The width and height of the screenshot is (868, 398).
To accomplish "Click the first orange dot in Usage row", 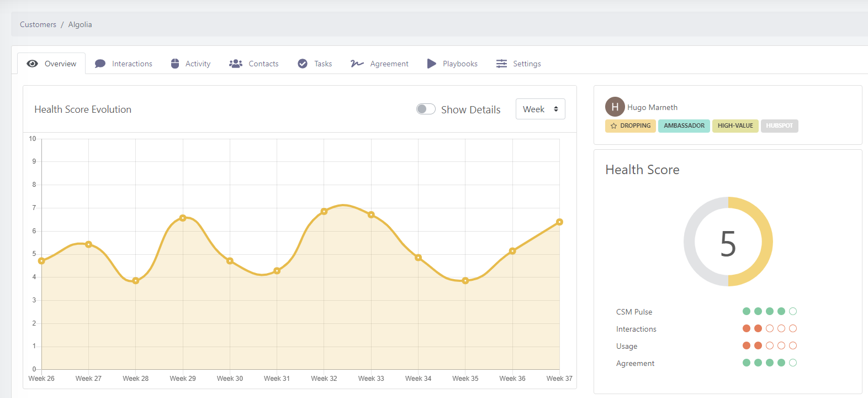I will tap(747, 345).
